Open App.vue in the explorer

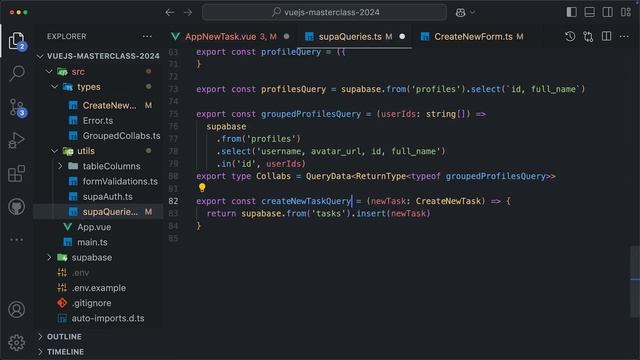(x=98, y=227)
